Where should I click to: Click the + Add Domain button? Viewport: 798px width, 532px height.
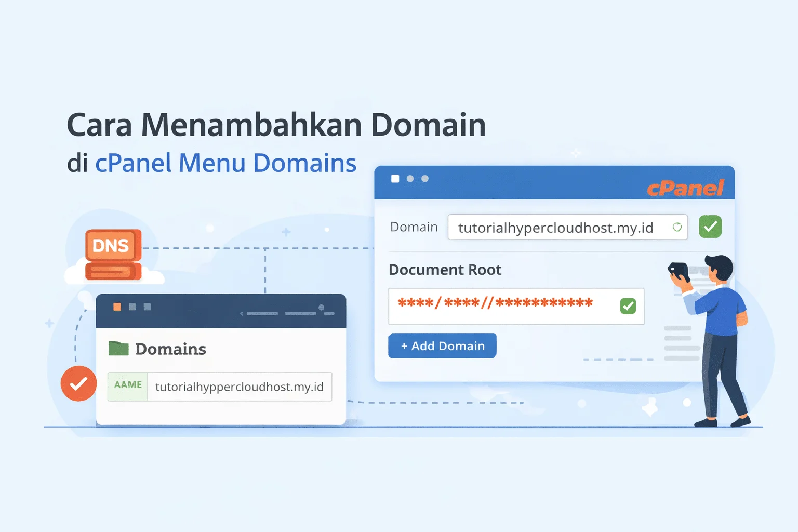click(x=442, y=345)
